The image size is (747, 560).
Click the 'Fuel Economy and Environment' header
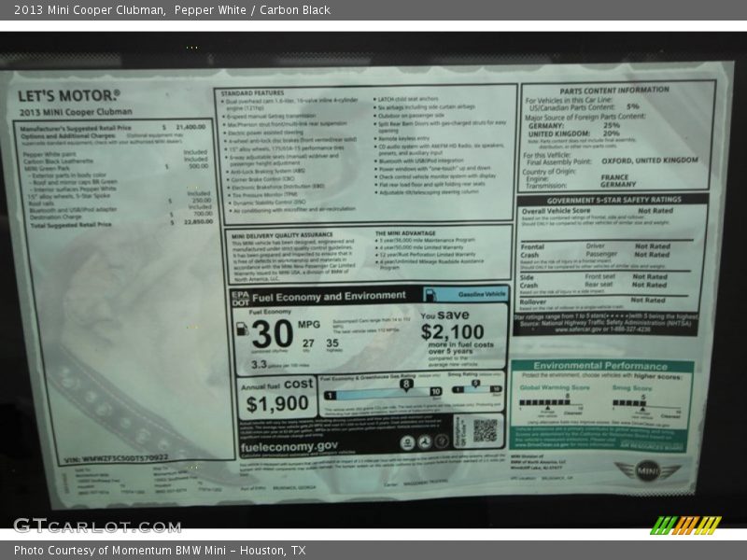[330, 297]
